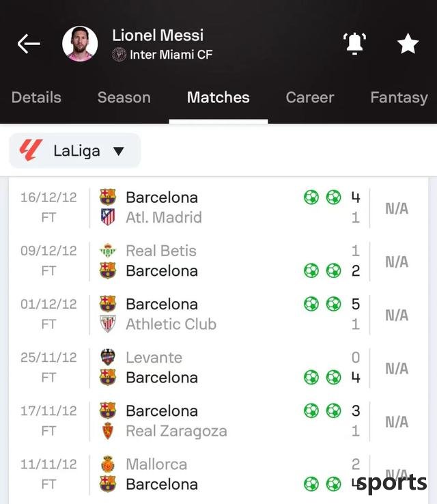Switch to the Season tab
The width and height of the screenshot is (437, 504).
(x=124, y=98)
